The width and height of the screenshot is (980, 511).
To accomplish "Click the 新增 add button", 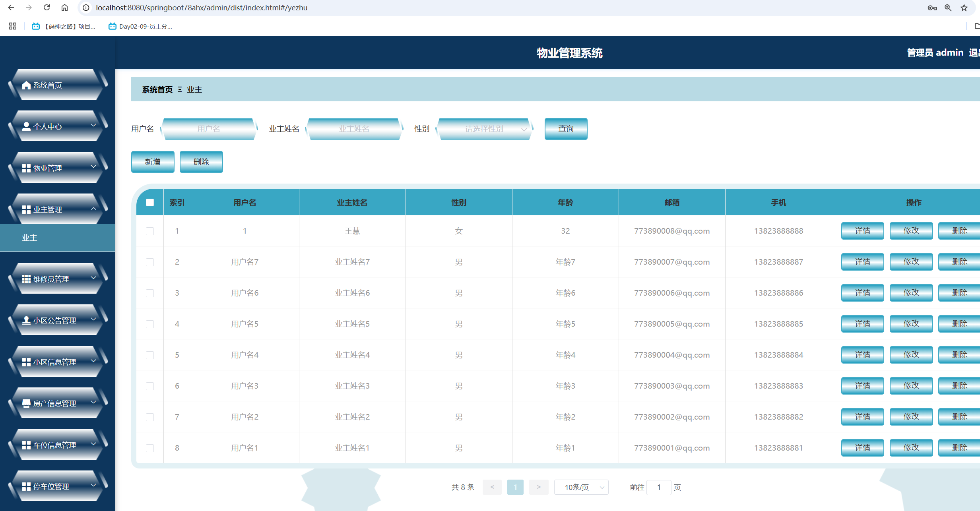I will pyautogui.click(x=153, y=162).
